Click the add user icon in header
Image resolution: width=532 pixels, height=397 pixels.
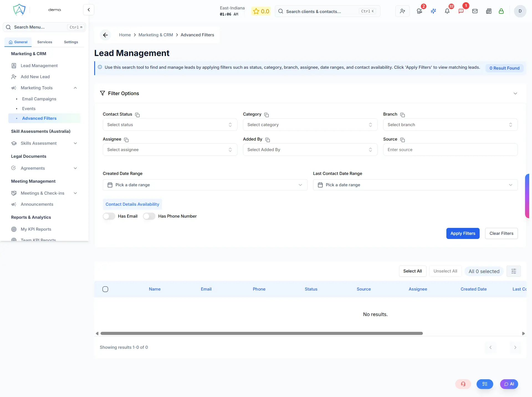tap(402, 11)
